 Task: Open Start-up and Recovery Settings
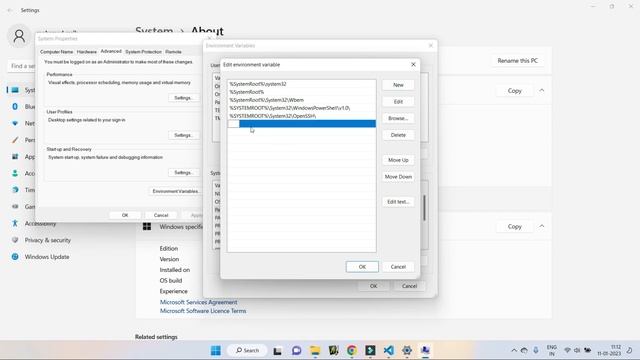coord(183,173)
